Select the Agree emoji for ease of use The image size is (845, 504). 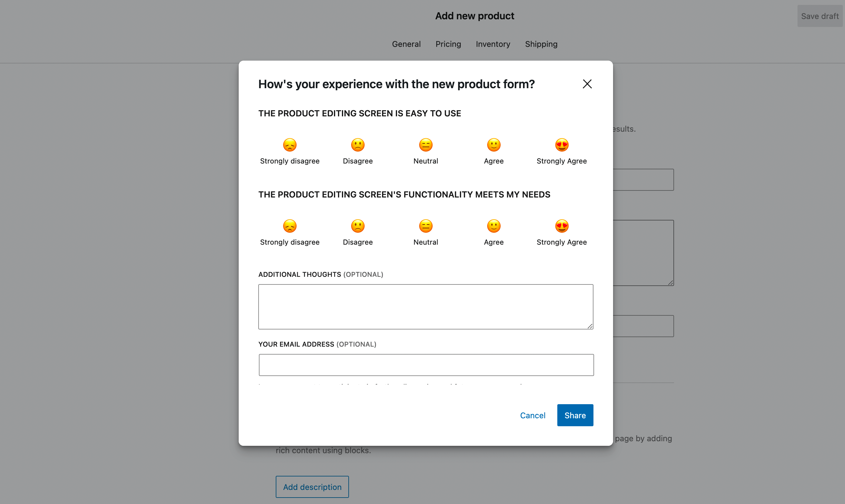pos(493,145)
